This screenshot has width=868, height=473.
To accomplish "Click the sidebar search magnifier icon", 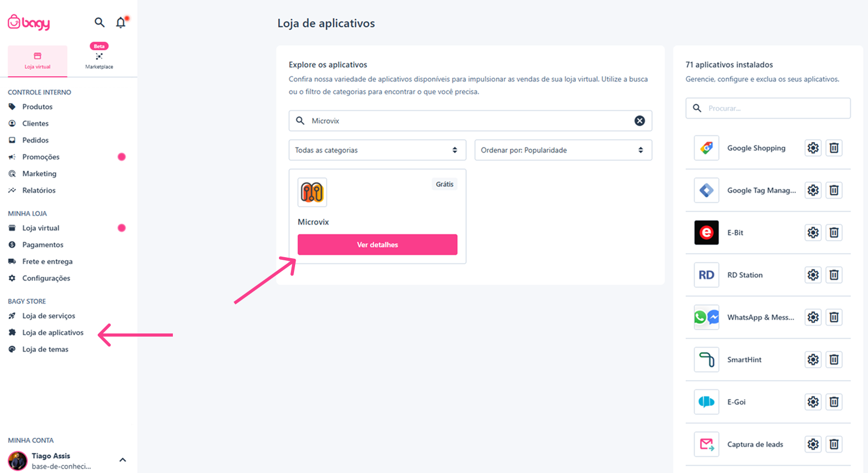I will coord(99,22).
